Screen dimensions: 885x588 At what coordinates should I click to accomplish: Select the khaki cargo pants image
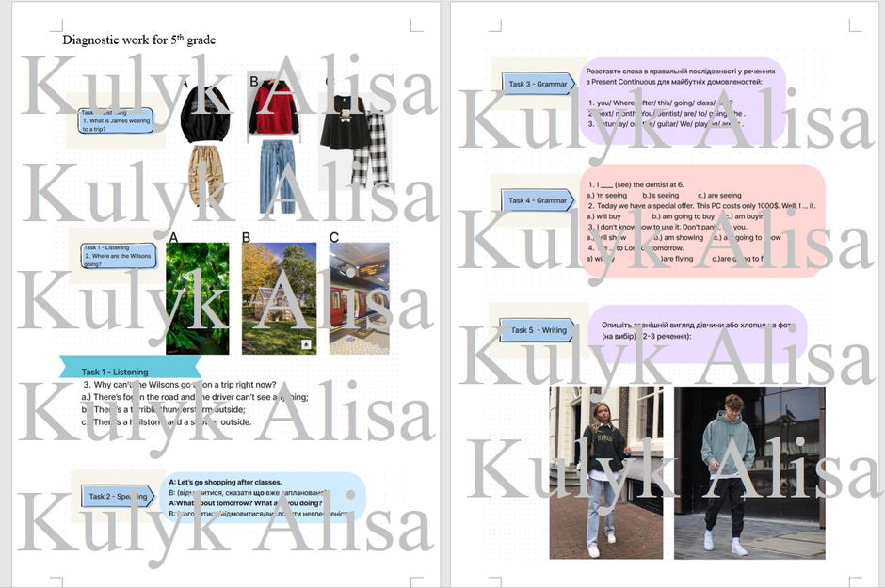click(206, 175)
